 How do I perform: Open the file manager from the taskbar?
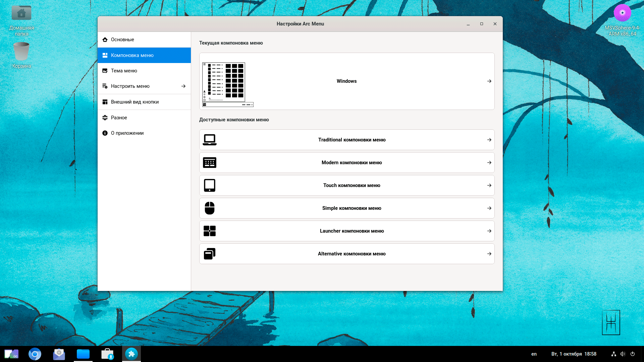click(x=83, y=354)
